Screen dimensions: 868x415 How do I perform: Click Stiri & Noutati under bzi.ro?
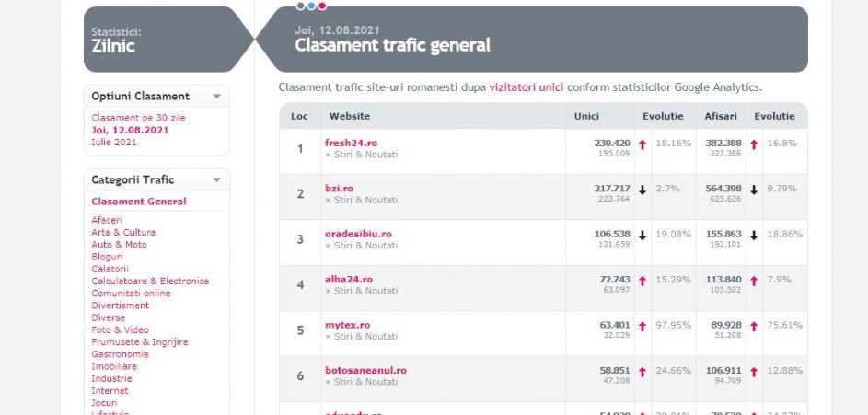365,200
